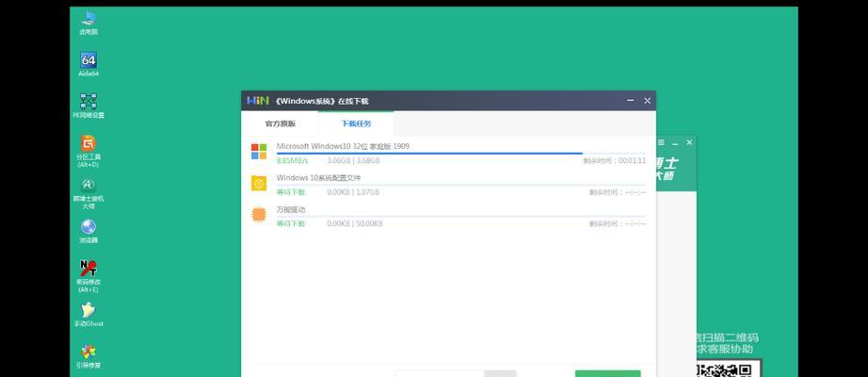Open 密码修改 password tool icon
Image resolution: width=868 pixels, height=377 pixels.
point(88,276)
